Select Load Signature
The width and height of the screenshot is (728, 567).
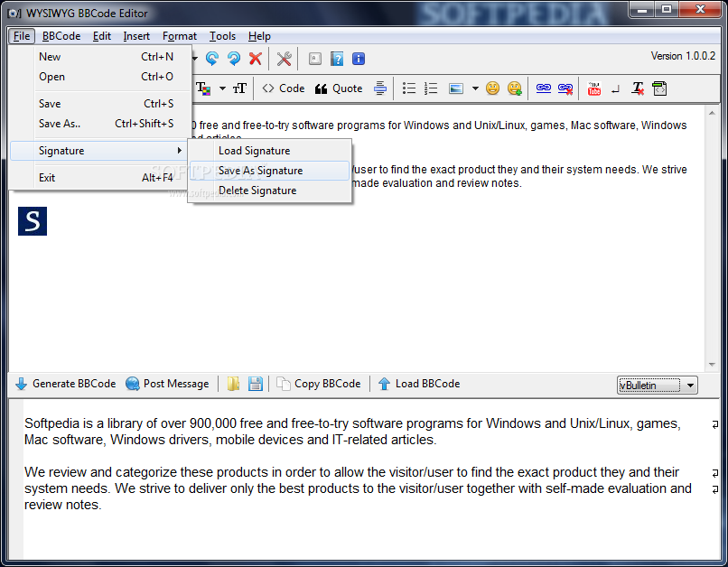[x=269, y=151]
